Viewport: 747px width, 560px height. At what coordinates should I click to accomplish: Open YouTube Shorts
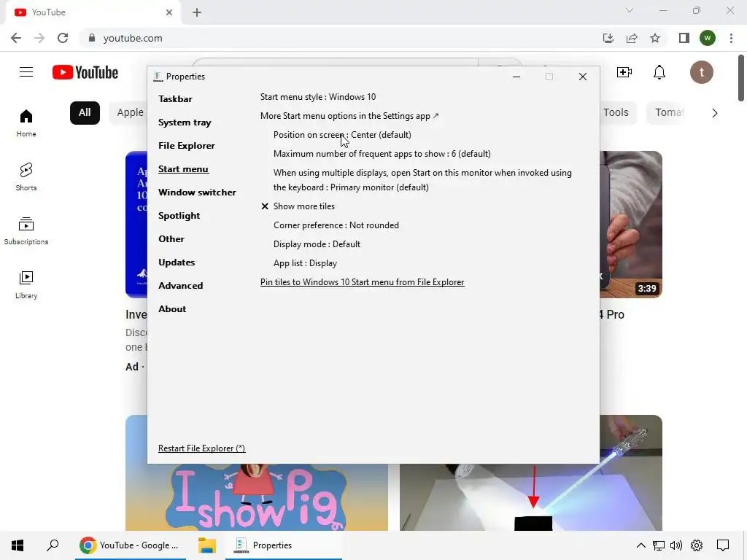pos(26,177)
